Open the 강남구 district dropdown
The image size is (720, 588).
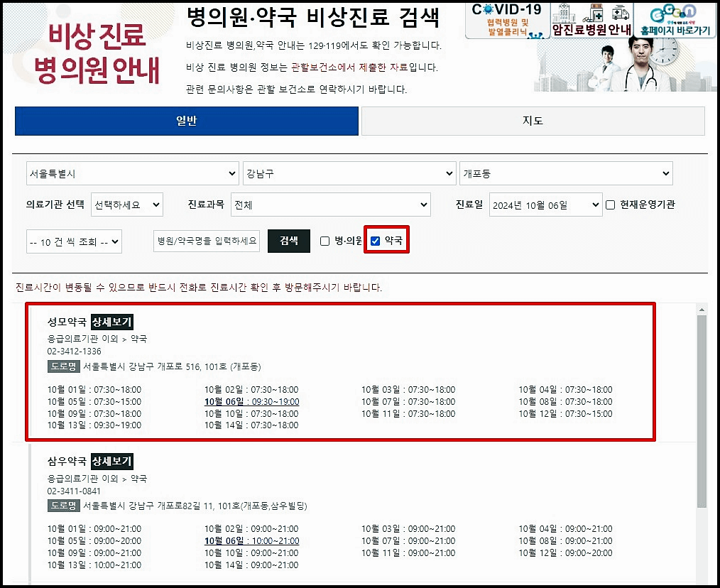point(349,173)
